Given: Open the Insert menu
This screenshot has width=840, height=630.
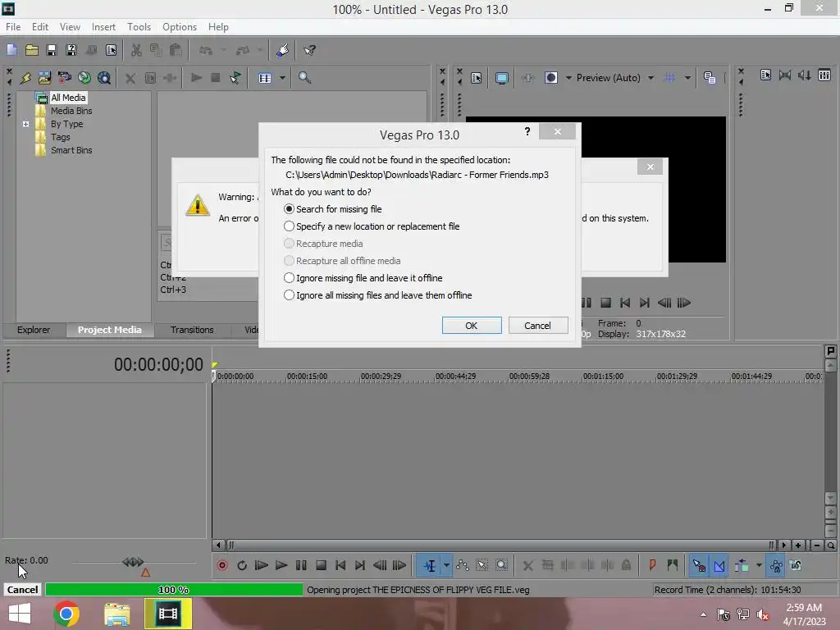Looking at the screenshot, I should [103, 27].
